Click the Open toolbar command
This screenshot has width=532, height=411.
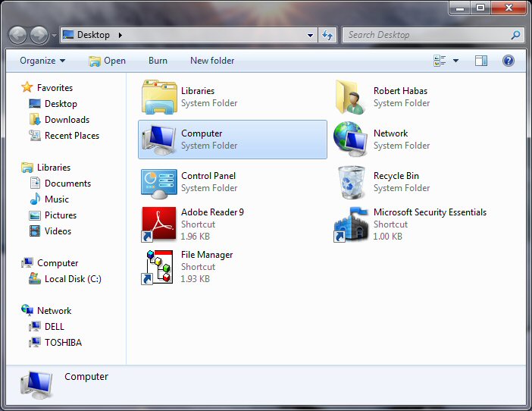coord(107,61)
